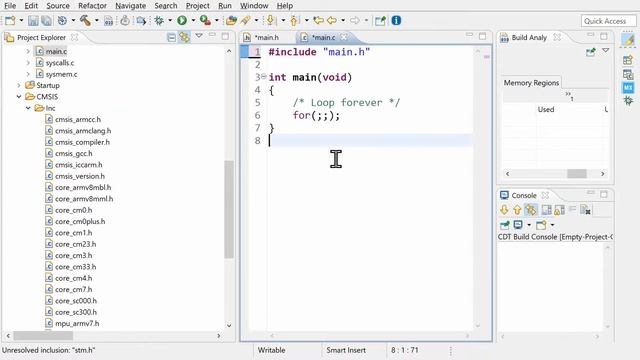
Task: Collapse the Inc folder in the tree
Action: tap(28, 108)
